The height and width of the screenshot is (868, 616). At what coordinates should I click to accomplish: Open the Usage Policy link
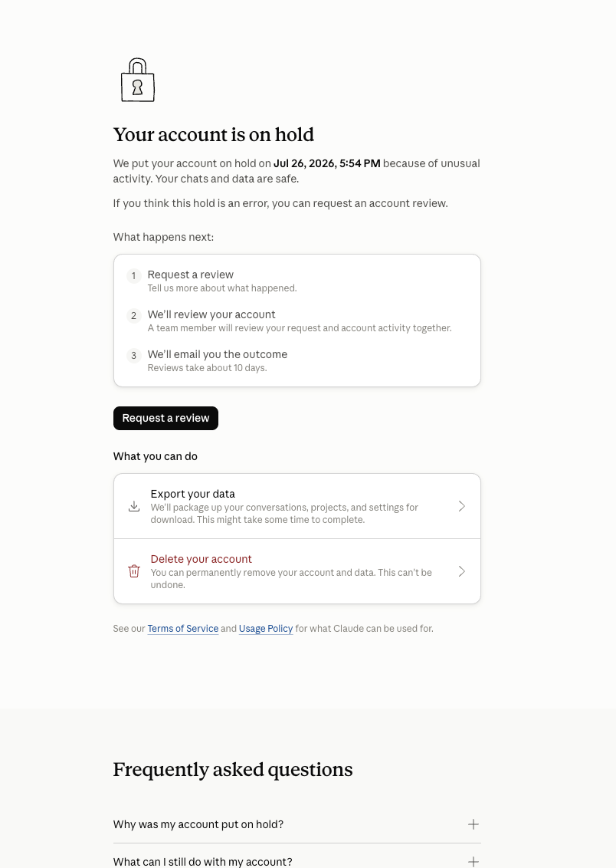pyautogui.click(x=266, y=628)
